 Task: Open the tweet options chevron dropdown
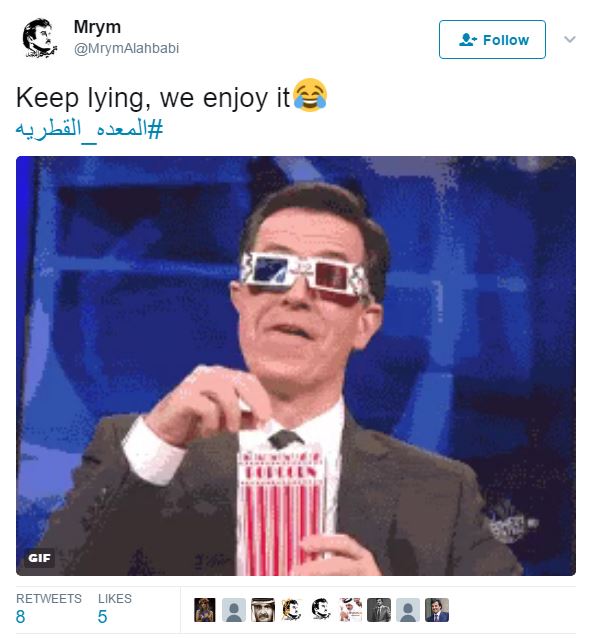click(569, 39)
